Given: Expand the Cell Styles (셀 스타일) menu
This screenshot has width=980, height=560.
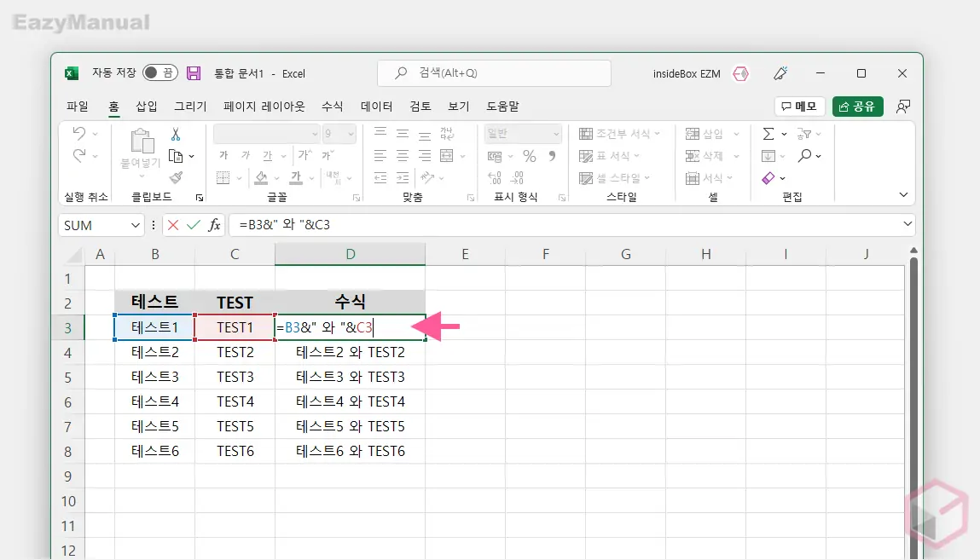Looking at the screenshot, I should pyautogui.click(x=614, y=178).
